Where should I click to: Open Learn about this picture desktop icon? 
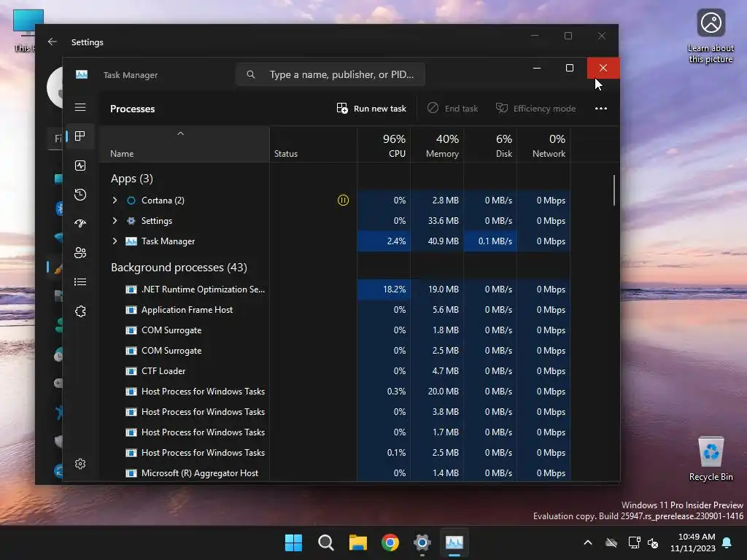pos(711,36)
